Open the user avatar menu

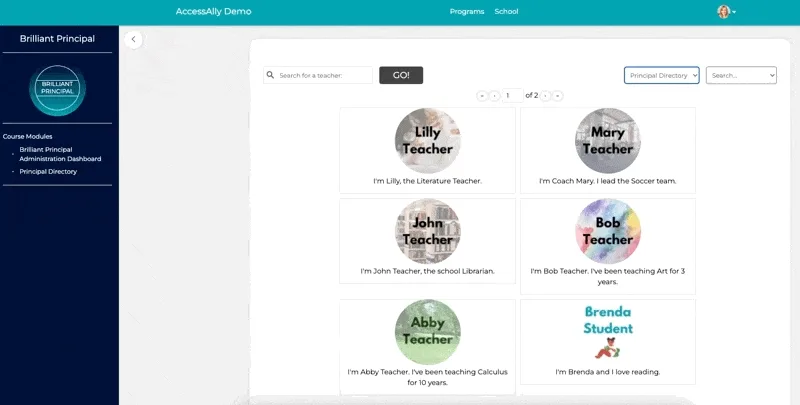(726, 12)
